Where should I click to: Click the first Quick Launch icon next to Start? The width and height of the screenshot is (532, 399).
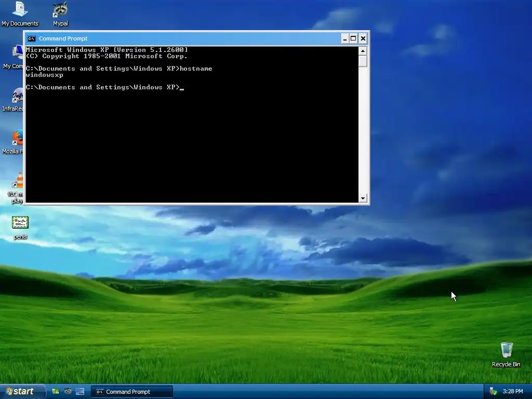[56, 392]
